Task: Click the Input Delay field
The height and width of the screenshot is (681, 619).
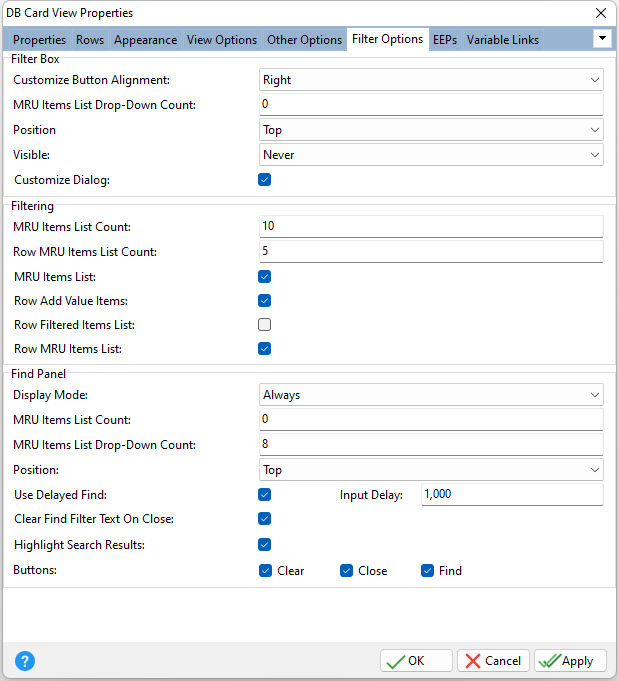Action: pyautogui.click(x=512, y=494)
